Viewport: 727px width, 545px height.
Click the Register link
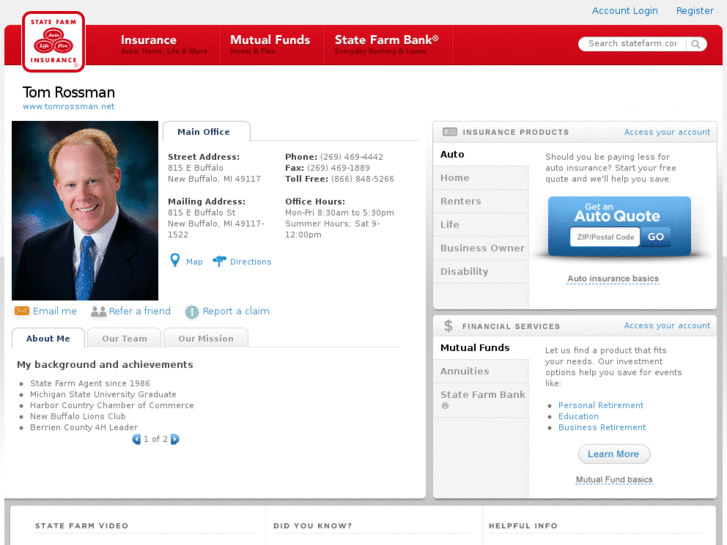point(695,10)
